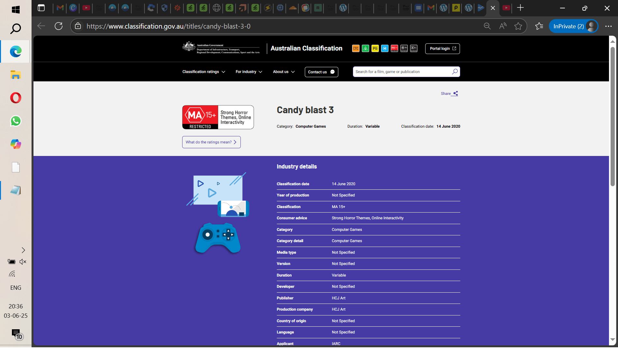Switch to the blue shield tab
This screenshot has width=618, height=364.
click(x=164, y=8)
